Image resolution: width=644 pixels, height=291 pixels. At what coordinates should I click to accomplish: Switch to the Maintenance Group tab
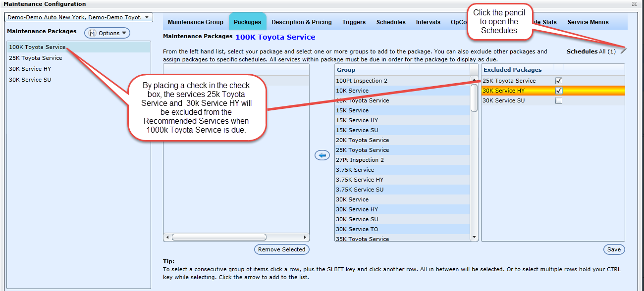pyautogui.click(x=195, y=22)
